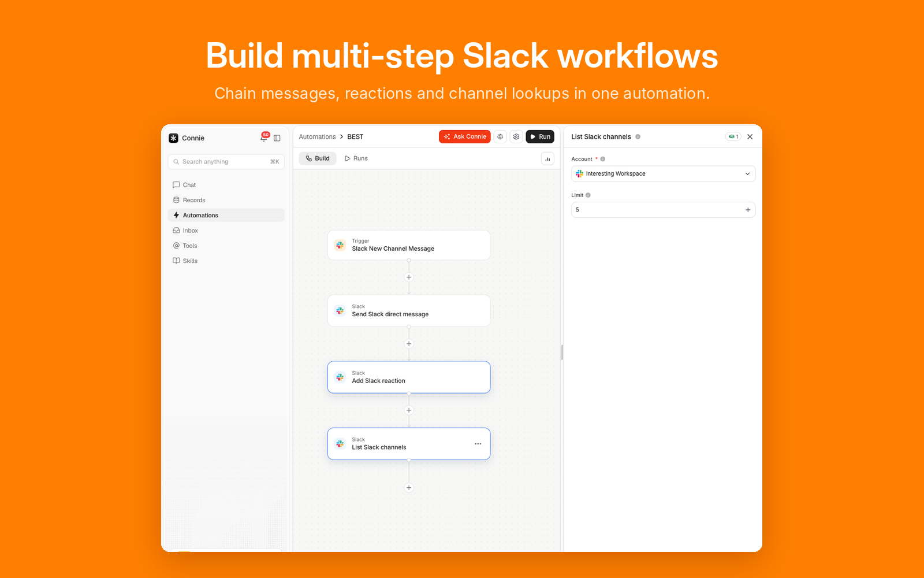Image resolution: width=924 pixels, height=578 pixels.
Task: Open Inbox in the sidebar
Action: click(226, 231)
